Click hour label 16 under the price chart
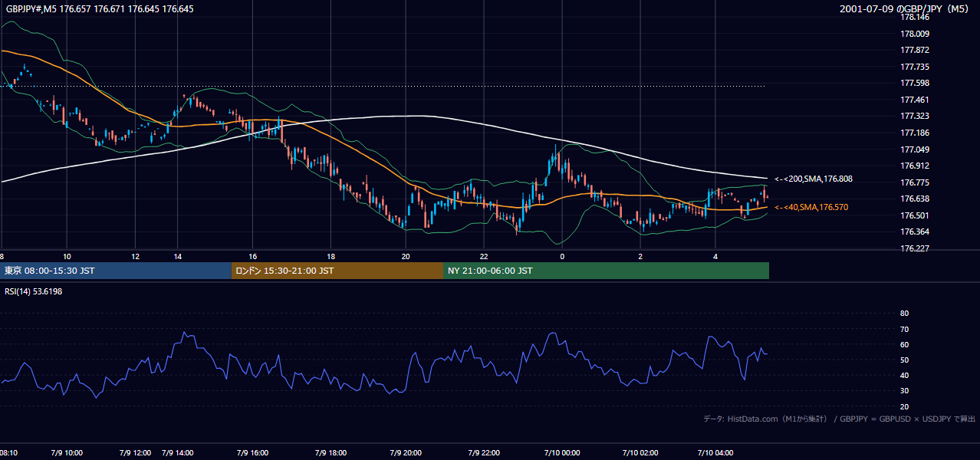This screenshot has width=980, height=460. [x=252, y=256]
